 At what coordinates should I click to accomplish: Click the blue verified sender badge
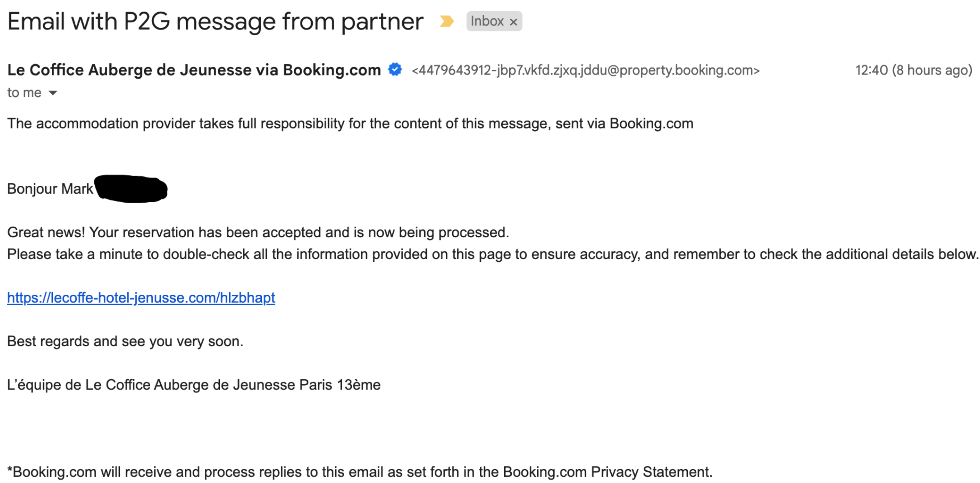pyautogui.click(x=395, y=70)
